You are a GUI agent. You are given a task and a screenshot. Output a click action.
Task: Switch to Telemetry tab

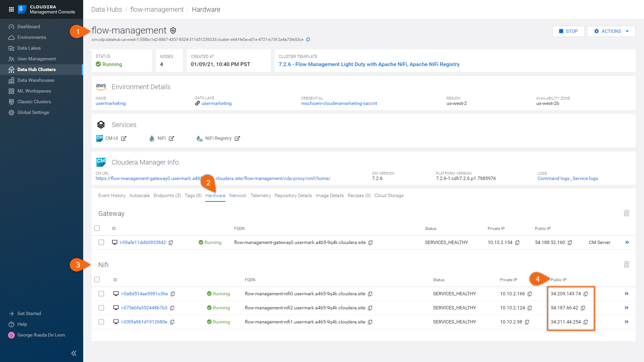(x=261, y=196)
